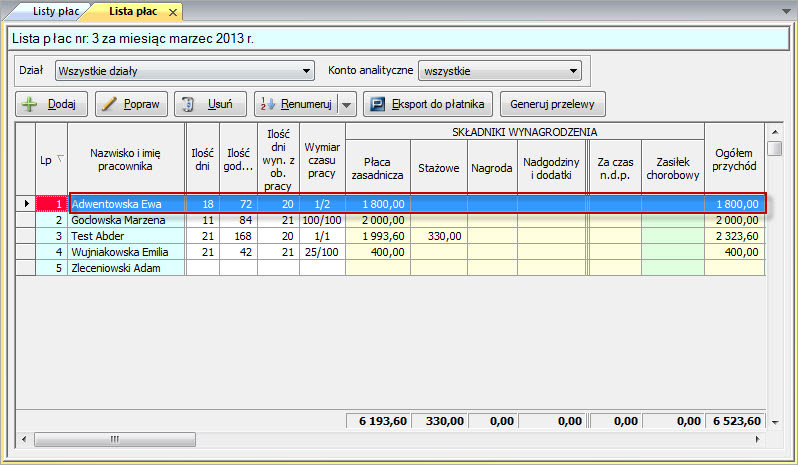This screenshot has width=798, height=465.
Task: Click the green plus Dodaj icon
Action: point(30,104)
